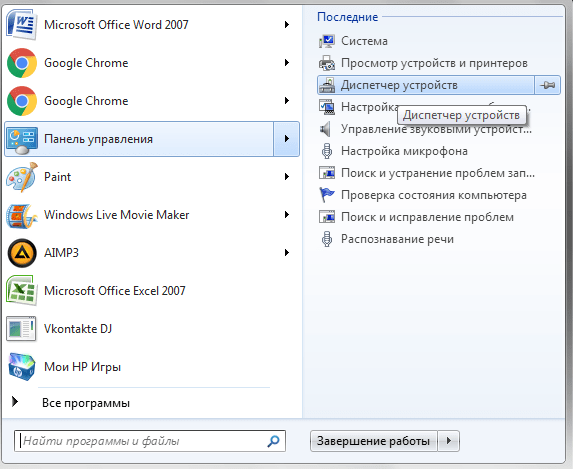The height and width of the screenshot is (469, 573).
Task: Open Мои HP Игры entry
Action: 82,367
